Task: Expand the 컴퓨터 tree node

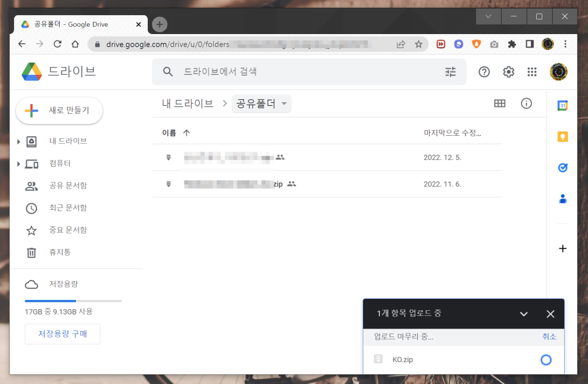Action: click(18, 164)
